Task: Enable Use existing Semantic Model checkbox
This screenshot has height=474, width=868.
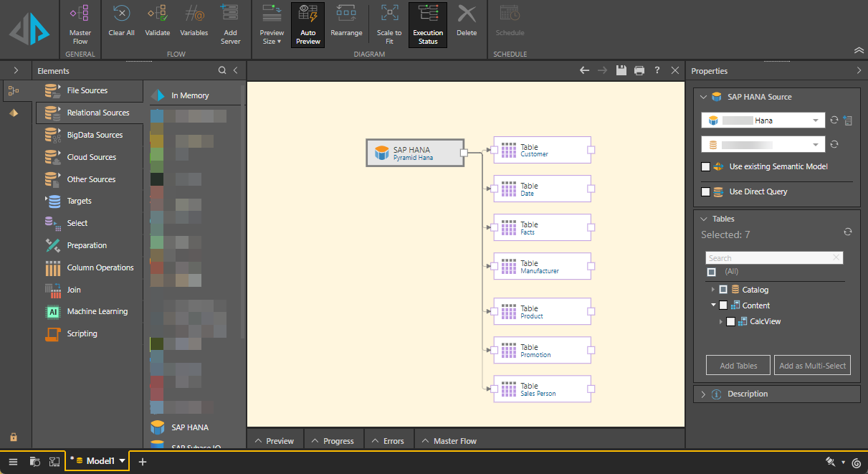Action: [706, 167]
